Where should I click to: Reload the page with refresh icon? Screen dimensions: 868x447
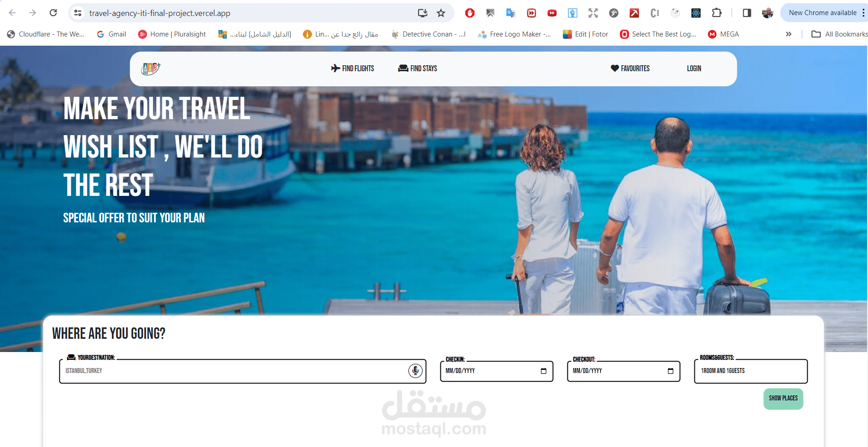pos(53,13)
